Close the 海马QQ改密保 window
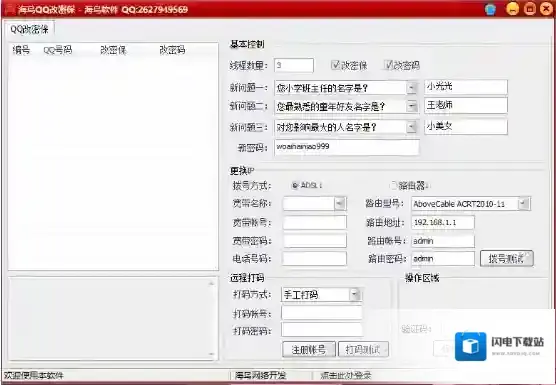Viewport: 556px width, 385px height. pos(546,9)
